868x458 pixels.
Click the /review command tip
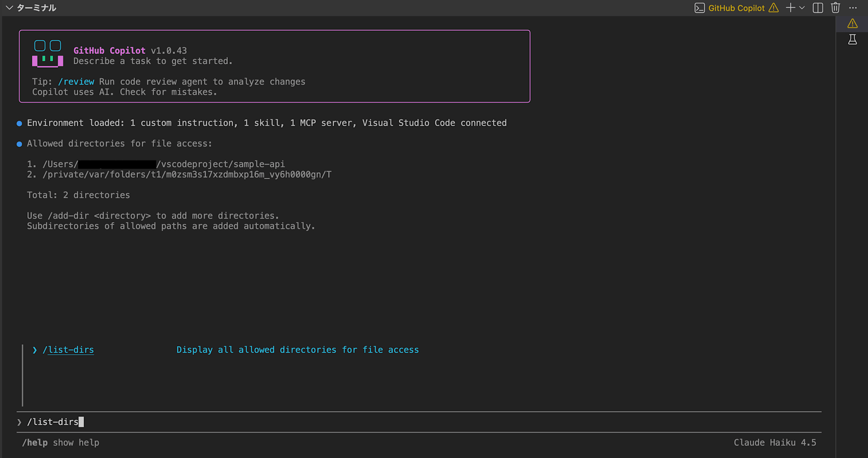click(76, 82)
